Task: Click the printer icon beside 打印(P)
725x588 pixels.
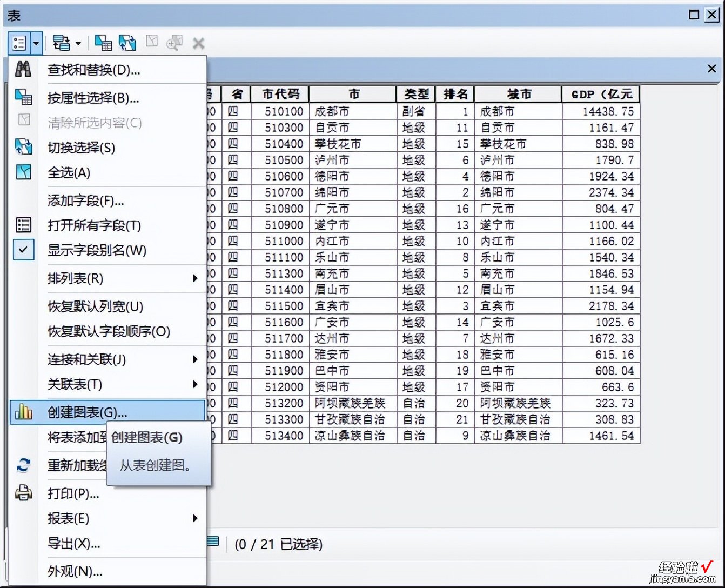Action: [x=23, y=493]
